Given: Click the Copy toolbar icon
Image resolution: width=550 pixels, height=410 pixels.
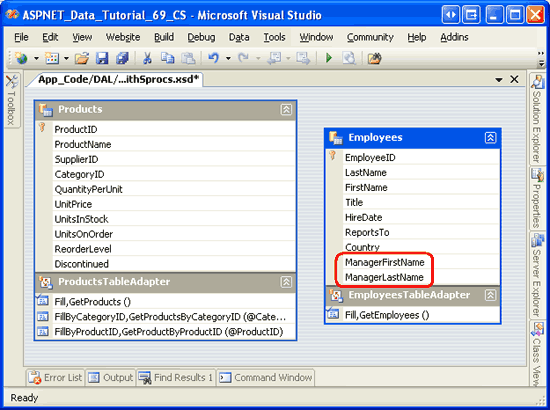Looking at the screenshot, I should (167, 58).
